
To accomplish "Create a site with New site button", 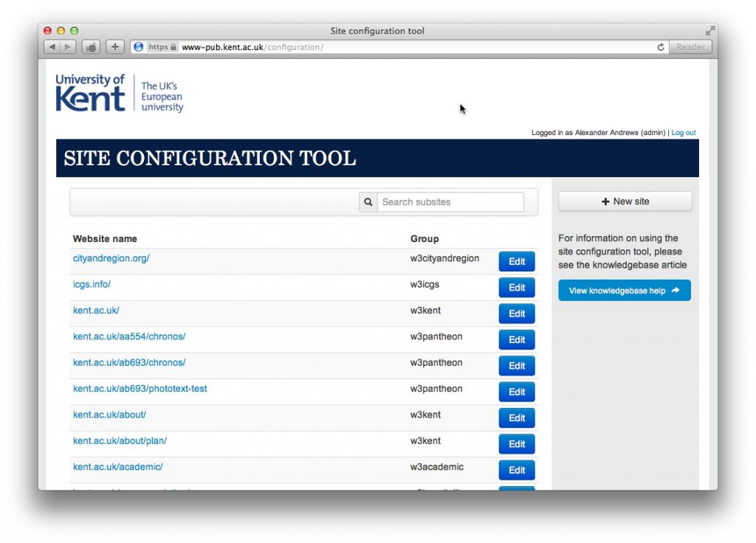I will click(625, 201).
